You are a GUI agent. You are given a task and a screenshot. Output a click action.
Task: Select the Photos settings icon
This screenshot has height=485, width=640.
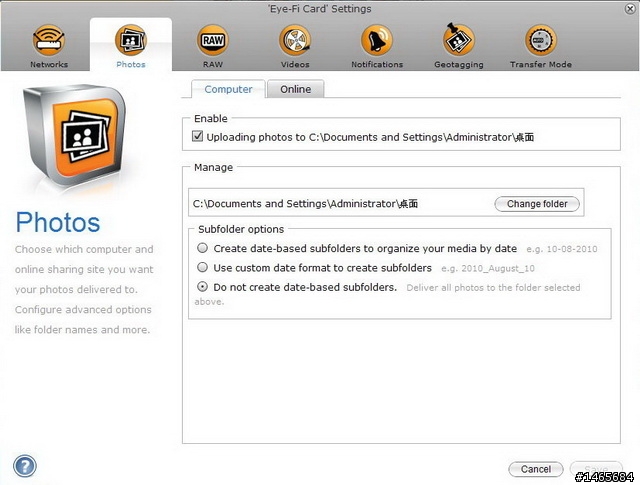[131, 40]
